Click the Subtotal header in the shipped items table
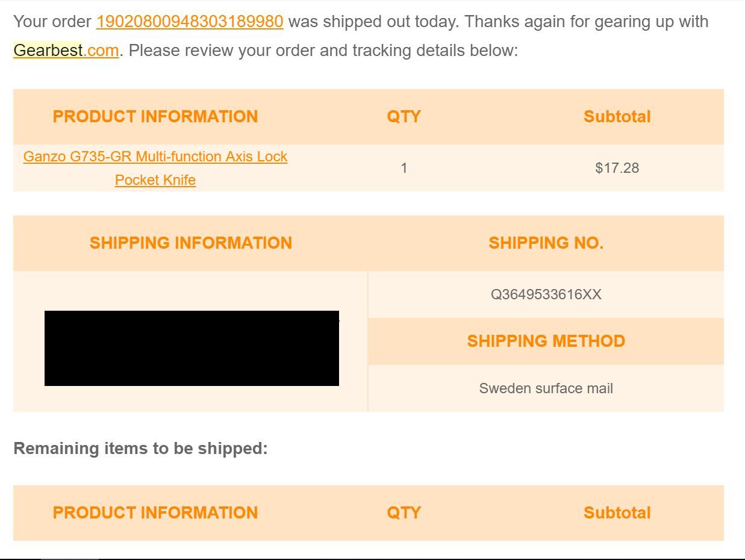 click(617, 116)
